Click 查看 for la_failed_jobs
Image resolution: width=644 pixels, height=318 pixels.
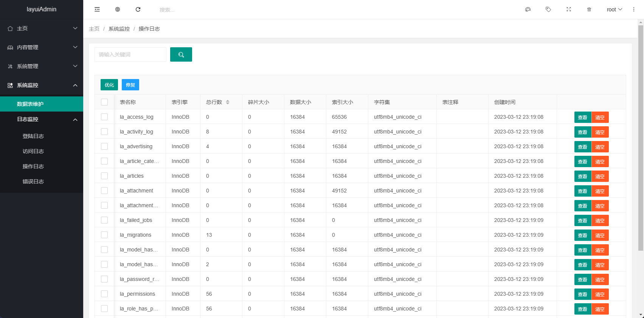pyautogui.click(x=583, y=220)
